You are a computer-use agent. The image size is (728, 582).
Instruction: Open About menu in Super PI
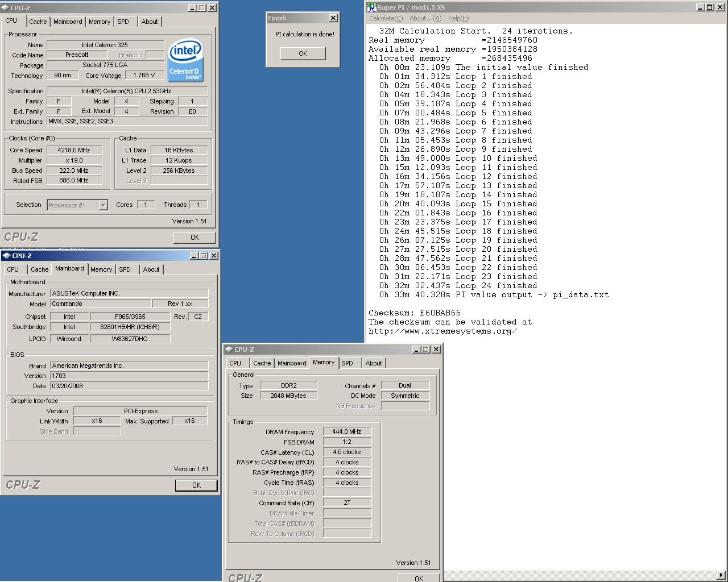(425, 18)
